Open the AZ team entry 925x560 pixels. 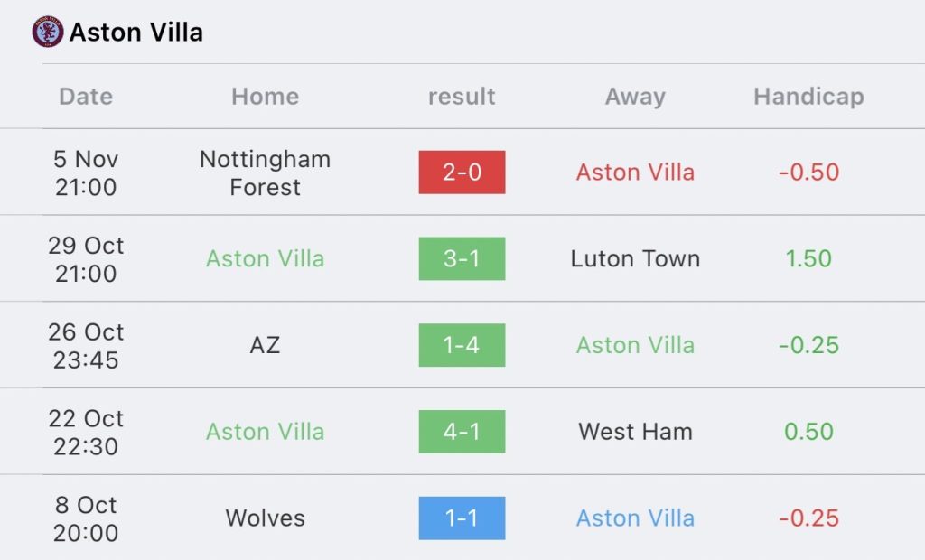click(x=265, y=345)
